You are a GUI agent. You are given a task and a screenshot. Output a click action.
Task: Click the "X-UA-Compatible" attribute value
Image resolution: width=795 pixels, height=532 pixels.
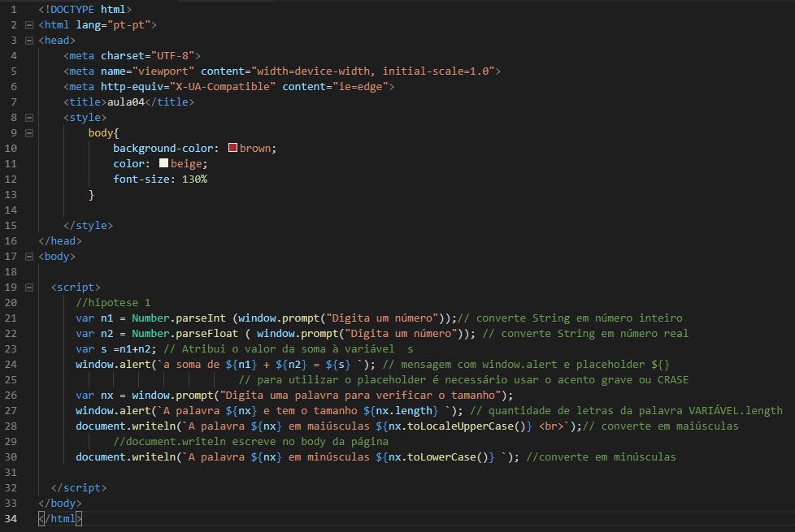click(x=223, y=87)
